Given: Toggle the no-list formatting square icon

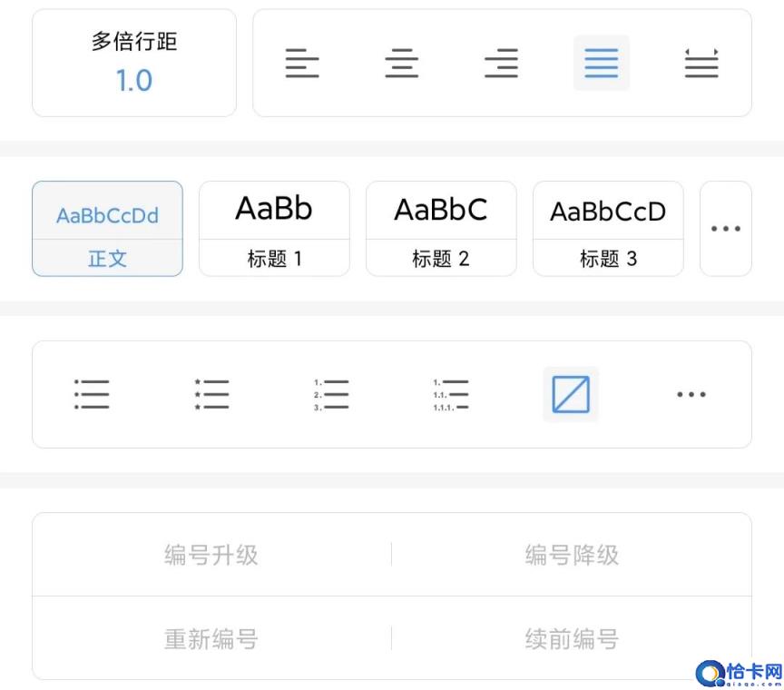Looking at the screenshot, I should (570, 394).
